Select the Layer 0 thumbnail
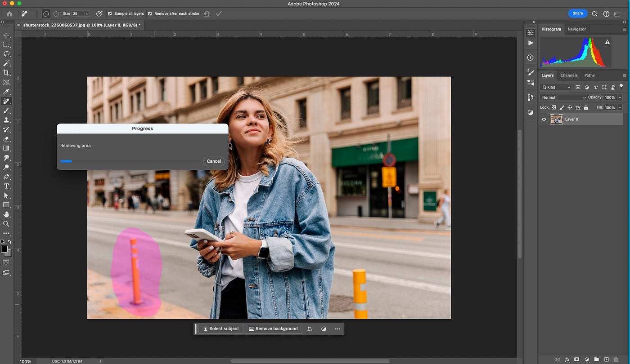Image resolution: width=630 pixels, height=364 pixels. [556, 120]
